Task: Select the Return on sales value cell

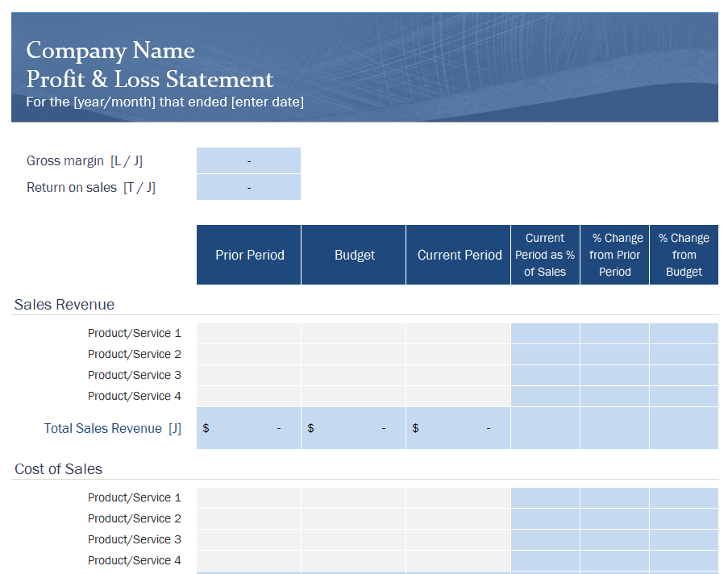Action: click(248, 187)
